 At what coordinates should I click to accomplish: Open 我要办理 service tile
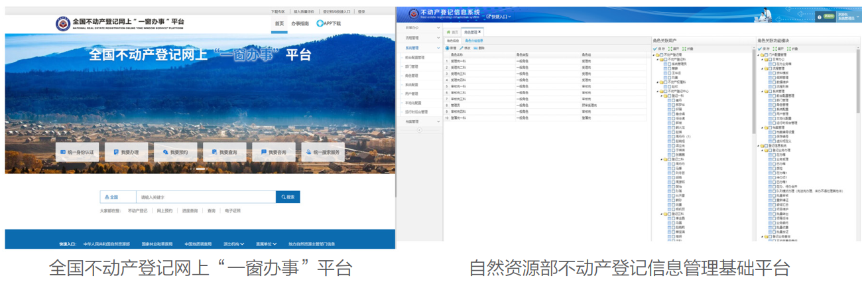tap(127, 152)
